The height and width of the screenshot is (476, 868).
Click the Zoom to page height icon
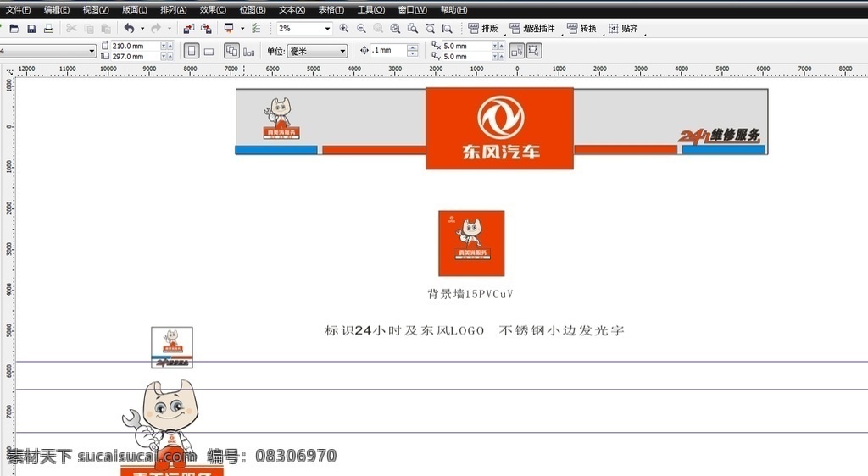448,29
